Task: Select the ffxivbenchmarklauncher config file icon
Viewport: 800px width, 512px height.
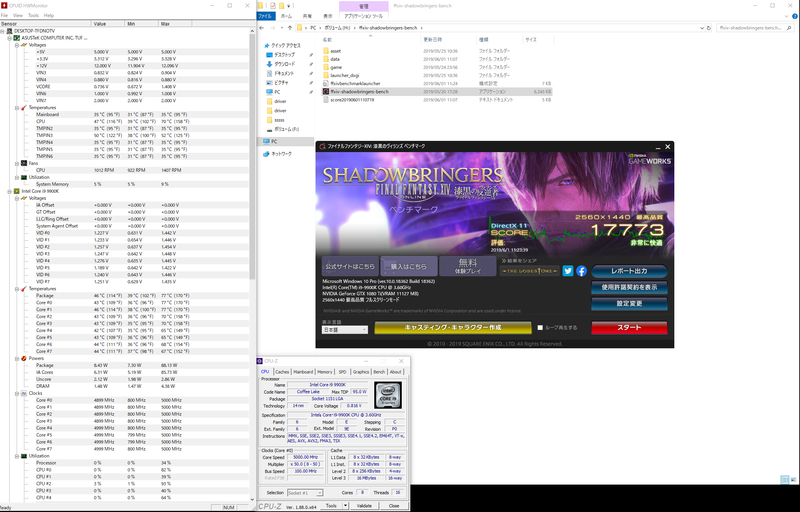Action: click(x=326, y=84)
